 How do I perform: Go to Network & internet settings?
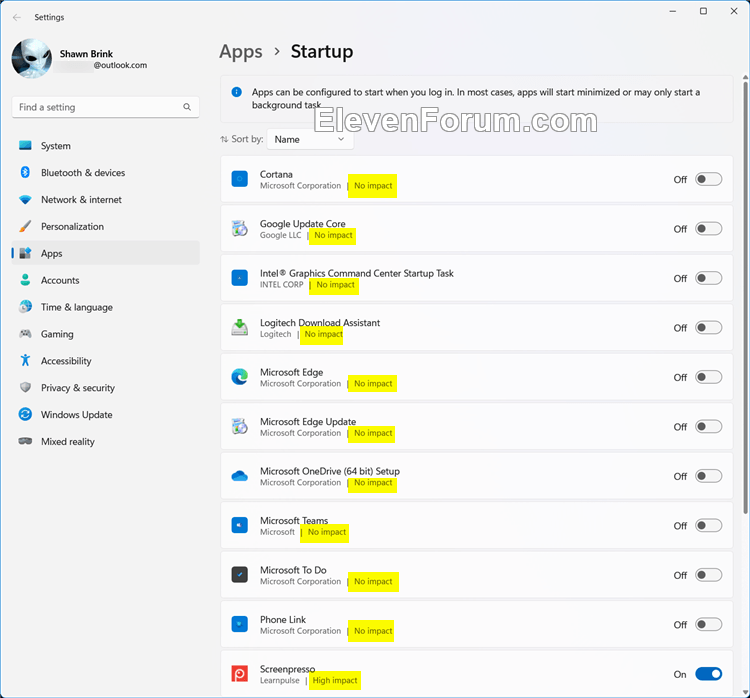pyautogui.click(x=105, y=199)
